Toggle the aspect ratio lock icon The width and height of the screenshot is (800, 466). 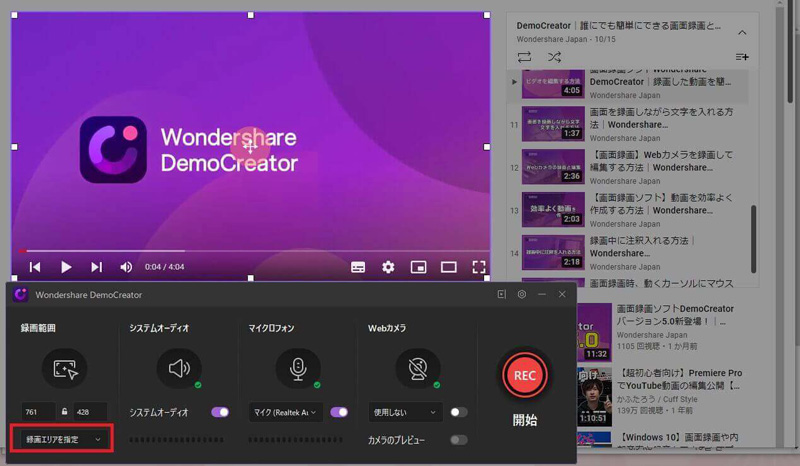point(64,411)
